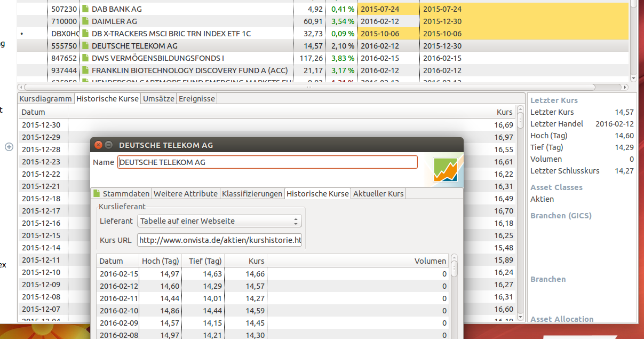Image resolution: width=644 pixels, height=339 pixels.
Task: Click the dialog's gray window button next to close
Action: 108,145
